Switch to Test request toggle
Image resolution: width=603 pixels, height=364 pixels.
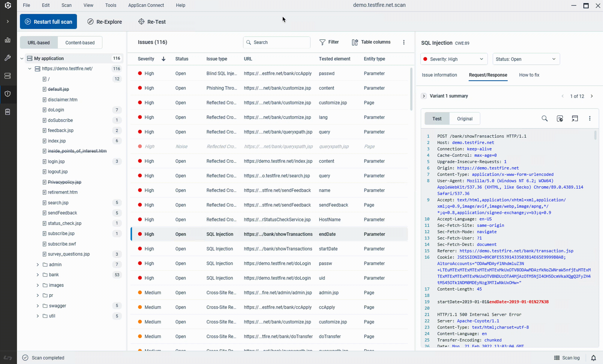pos(437,119)
